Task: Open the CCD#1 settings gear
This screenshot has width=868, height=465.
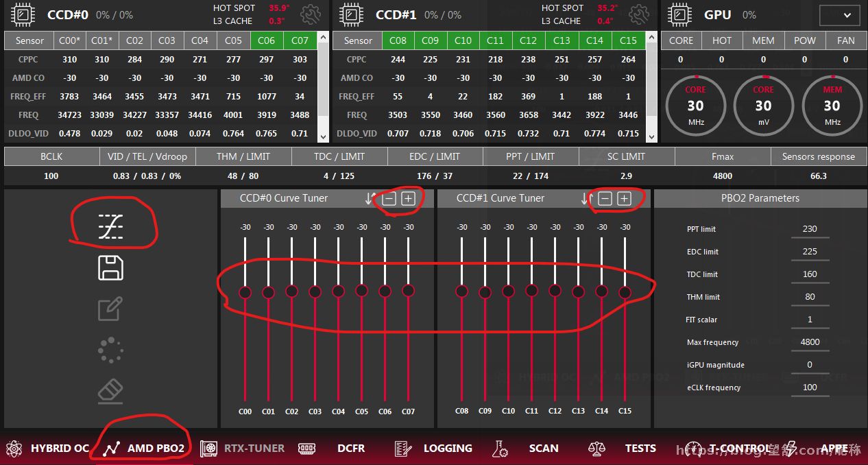Action: click(639, 14)
